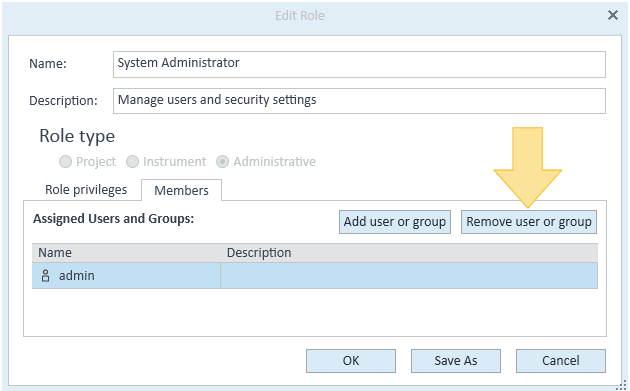Switch to the Role privileges tab

86,190
